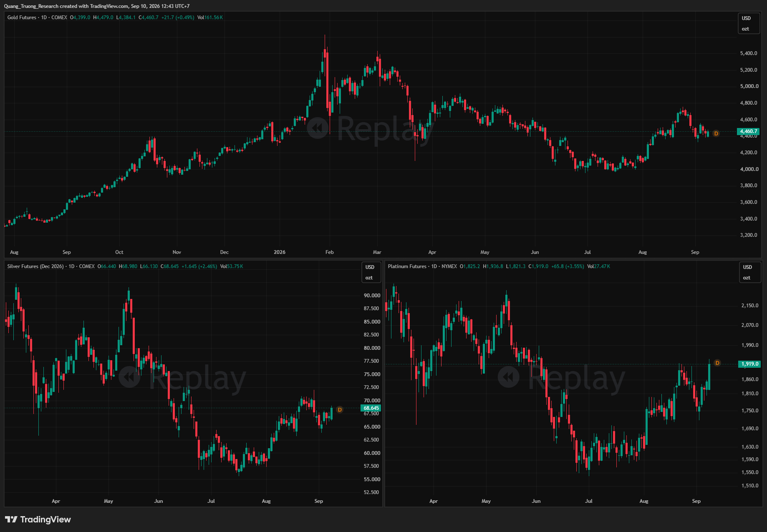Screen dimensions: 767x532
Task: Open the USD ozt unit selector on Gold chart
Action: pyautogui.click(x=749, y=23)
